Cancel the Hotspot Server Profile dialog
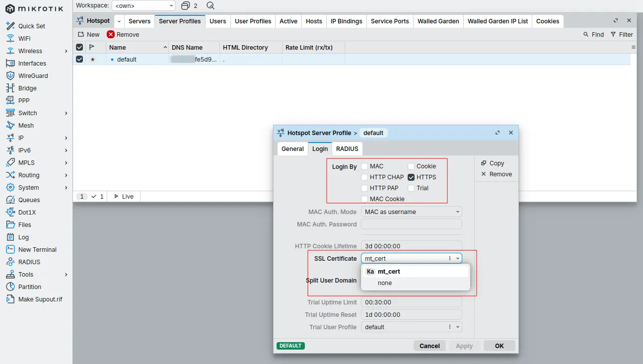The image size is (643, 364). tap(429, 346)
